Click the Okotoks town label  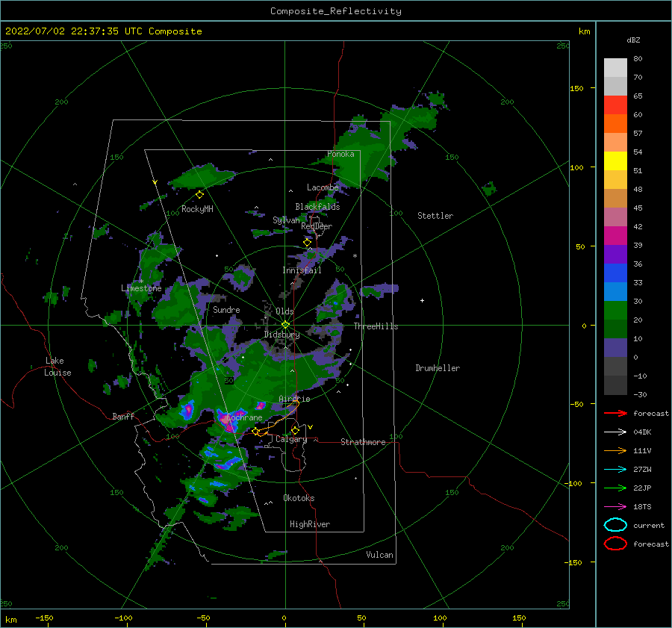click(299, 498)
